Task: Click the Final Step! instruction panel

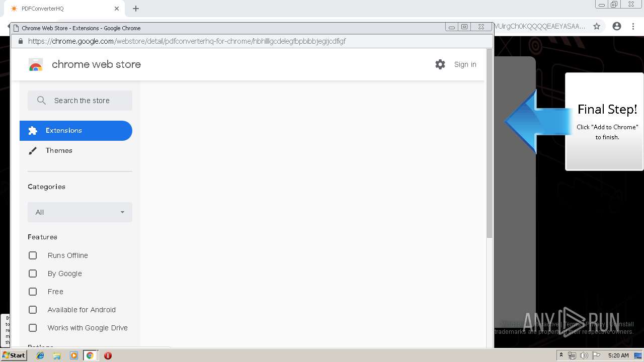Action: click(605, 122)
